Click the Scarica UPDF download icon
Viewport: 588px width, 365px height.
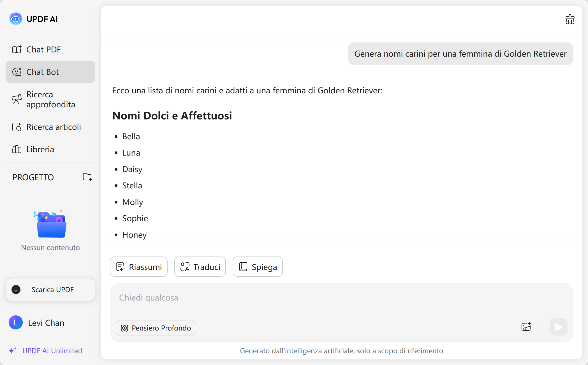pos(16,290)
